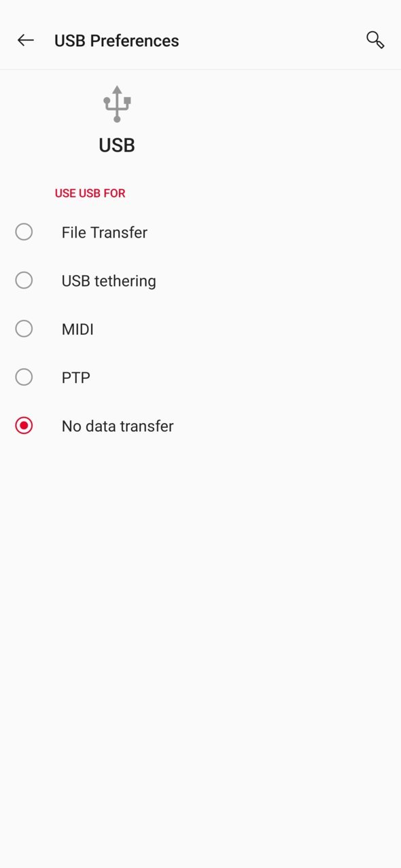Viewport: 401px width, 868px height.
Task: Click the USB Preferences page title
Action: coord(117,41)
